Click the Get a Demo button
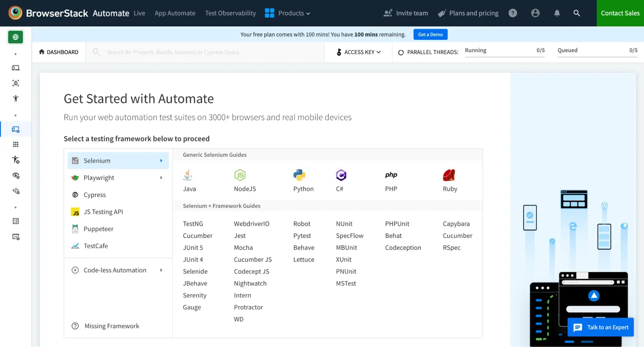This screenshot has height=347, width=644. (x=430, y=34)
